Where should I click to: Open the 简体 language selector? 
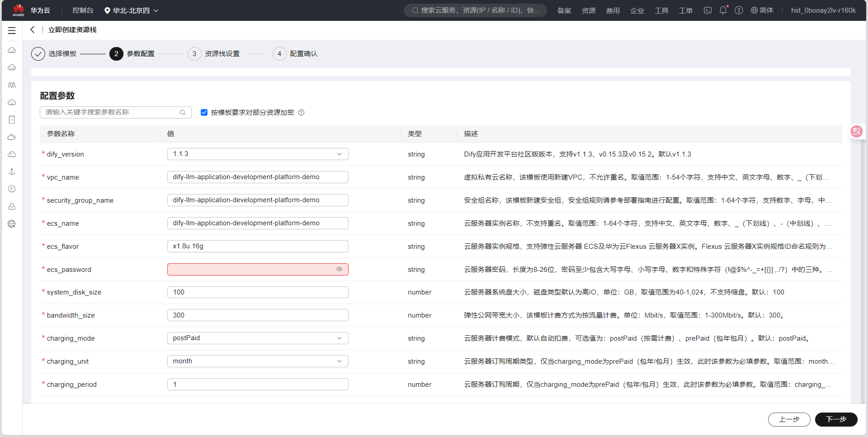click(x=762, y=10)
